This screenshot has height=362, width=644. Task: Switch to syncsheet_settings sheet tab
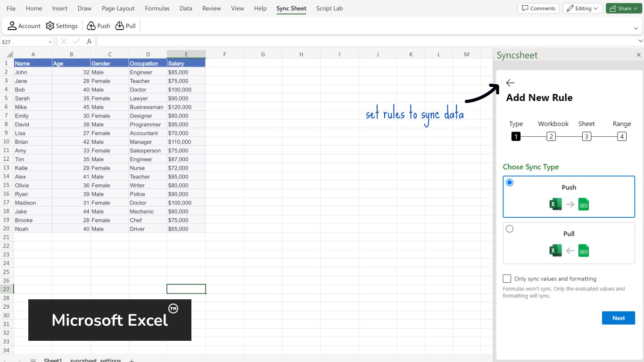(x=96, y=360)
